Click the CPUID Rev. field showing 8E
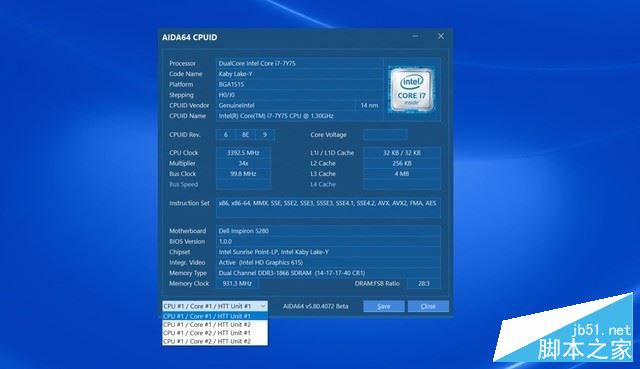The height and width of the screenshot is (369, 640). point(245,135)
